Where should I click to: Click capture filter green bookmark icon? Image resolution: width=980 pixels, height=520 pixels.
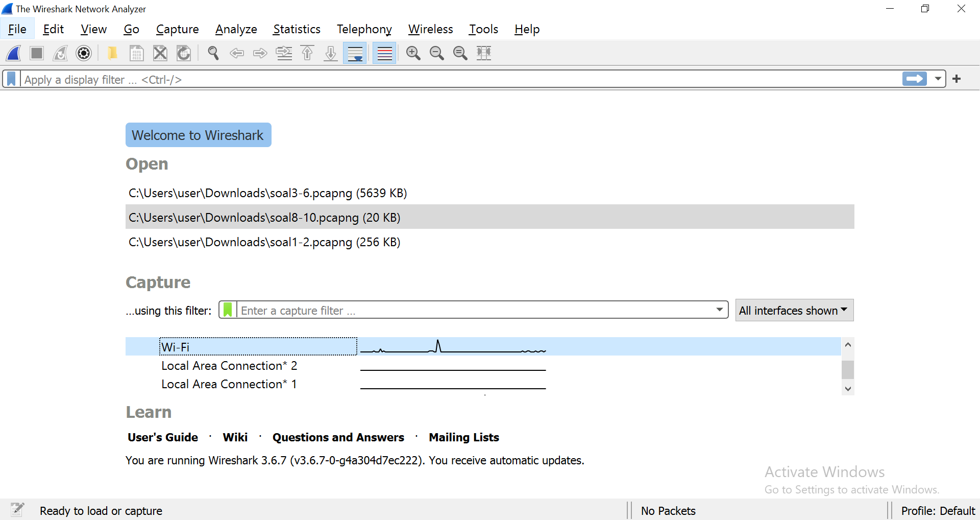click(228, 310)
